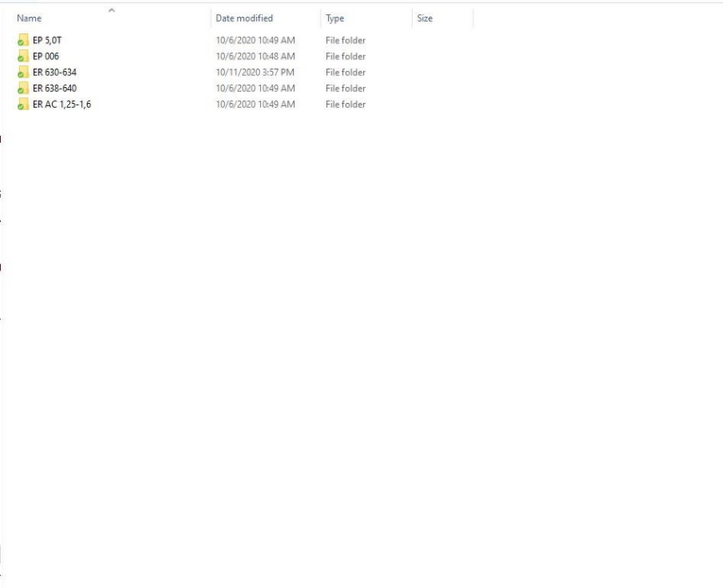This screenshot has width=723, height=588.
Task: Click the File folder type of ER 638-640
Action: (346, 89)
